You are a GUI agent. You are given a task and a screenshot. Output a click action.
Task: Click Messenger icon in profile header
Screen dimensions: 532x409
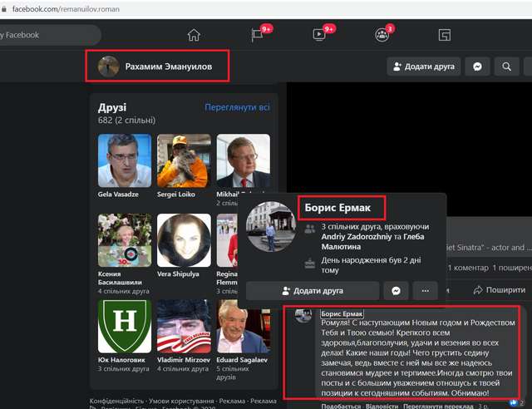(477, 67)
